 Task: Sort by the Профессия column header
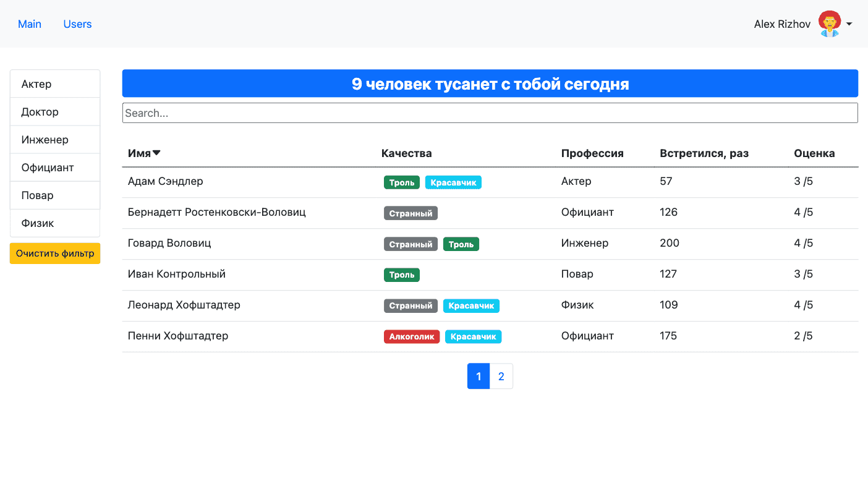tap(592, 153)
